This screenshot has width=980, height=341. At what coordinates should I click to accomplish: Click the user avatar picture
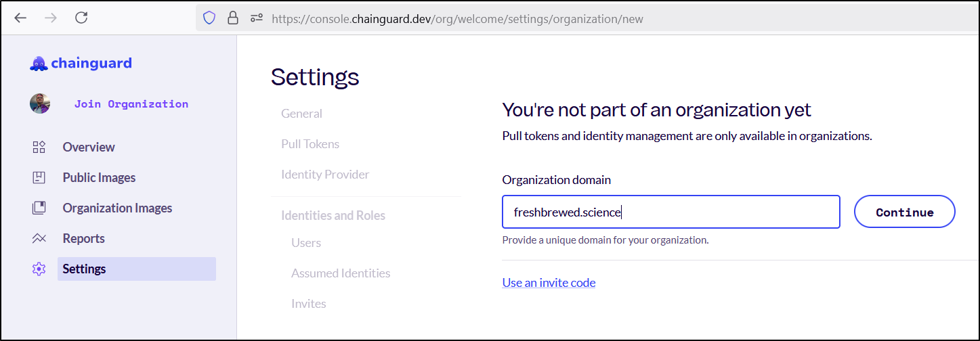40,104
